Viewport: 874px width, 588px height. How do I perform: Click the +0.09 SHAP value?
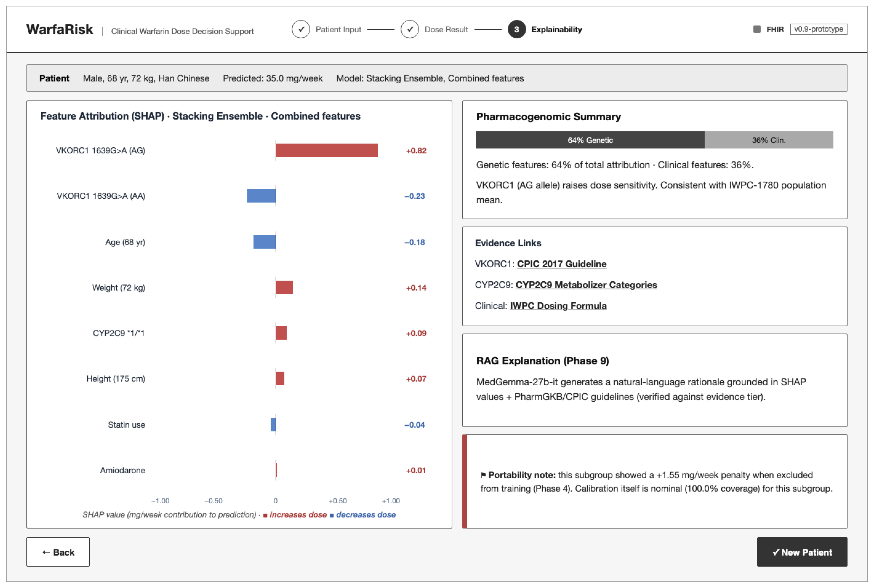(416, 333)
